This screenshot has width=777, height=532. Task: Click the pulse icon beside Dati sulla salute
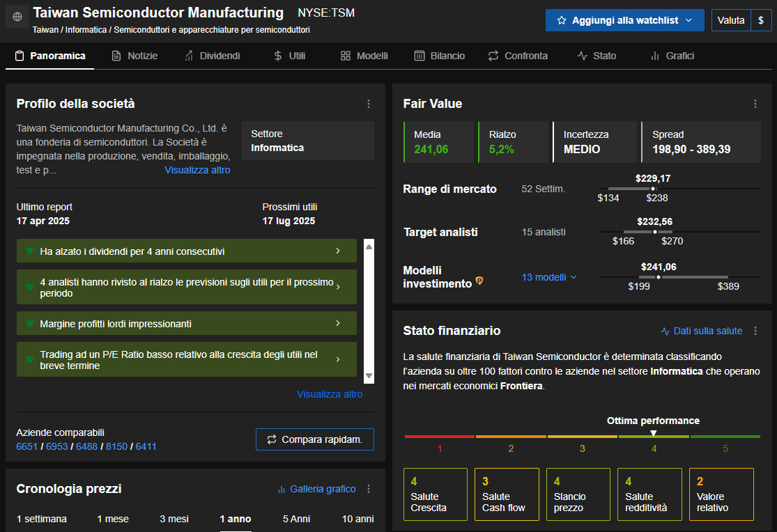point(666,331)
